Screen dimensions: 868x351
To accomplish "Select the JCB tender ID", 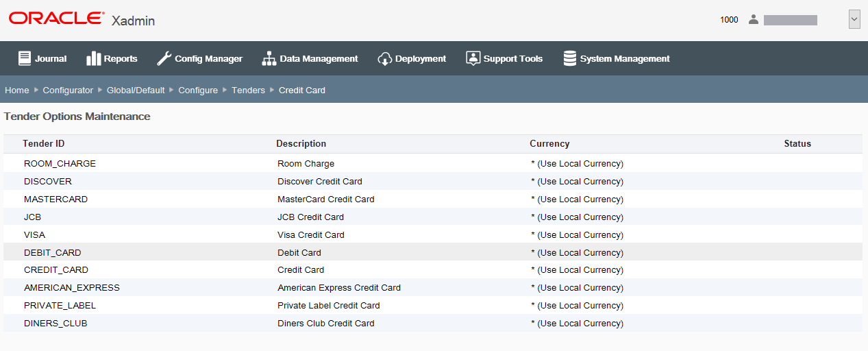I will coord(33,217).
